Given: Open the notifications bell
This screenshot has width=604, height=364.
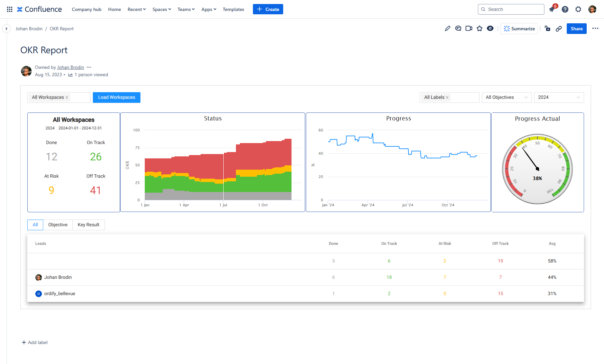Looking at the screenshot, I should 552,9.
